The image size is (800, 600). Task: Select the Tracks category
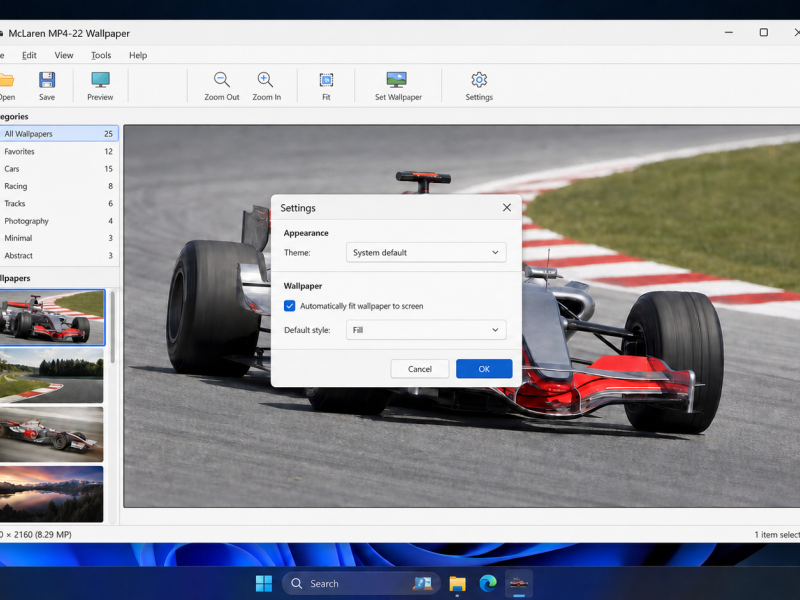[x=59, y=204]
